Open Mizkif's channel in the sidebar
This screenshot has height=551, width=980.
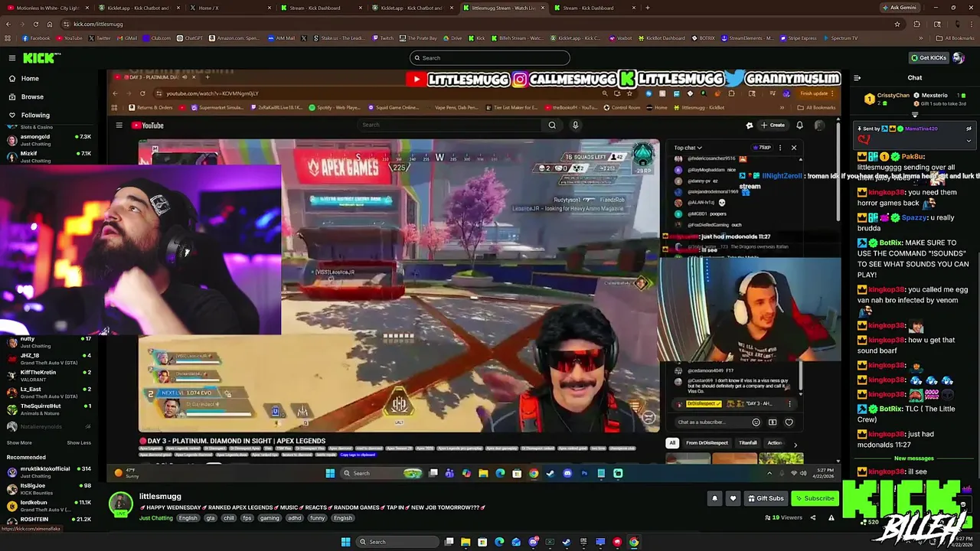tap(49, 156)
